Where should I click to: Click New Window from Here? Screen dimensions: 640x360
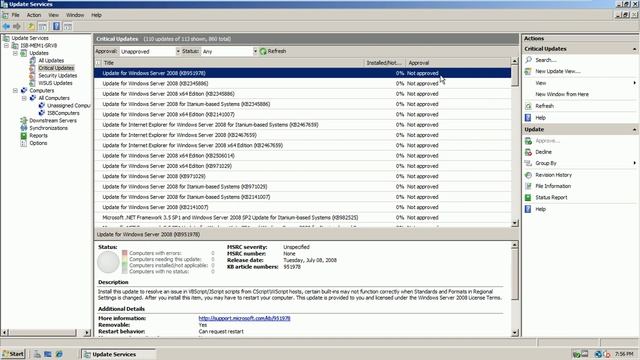point(562,94)
